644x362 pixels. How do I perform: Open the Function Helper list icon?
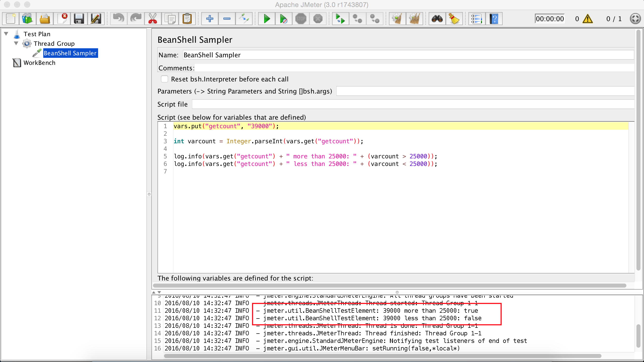tap(476, 19)
